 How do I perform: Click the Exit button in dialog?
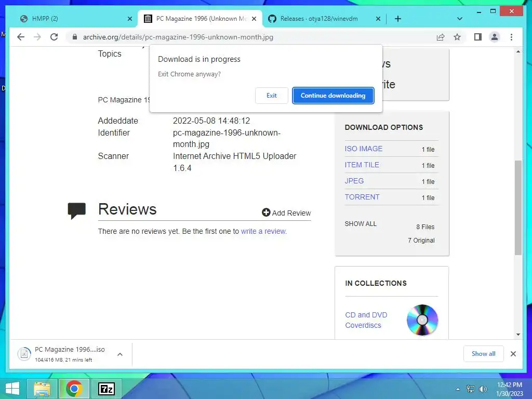(x=271, y=96)
